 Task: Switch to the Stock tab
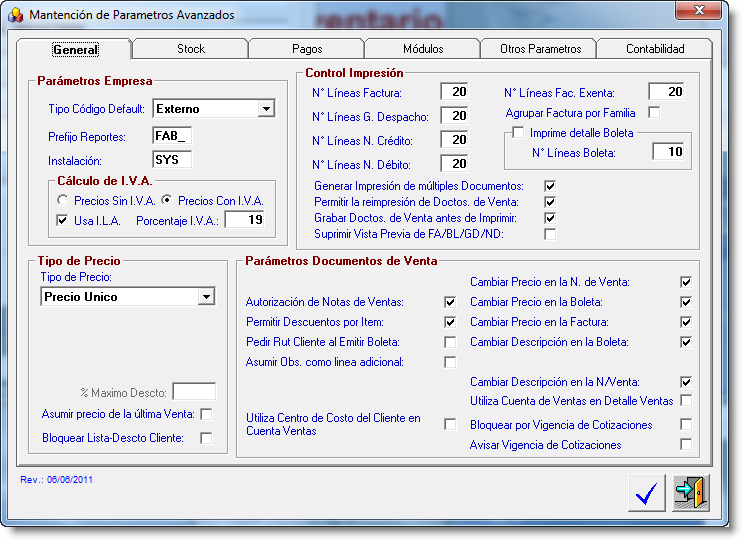pyautogui.click(x=191, y=49)
